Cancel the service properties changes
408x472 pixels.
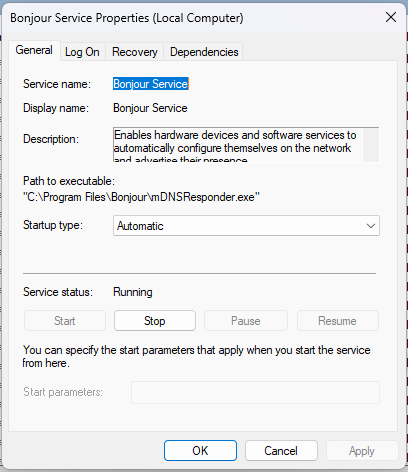[281, 451]
